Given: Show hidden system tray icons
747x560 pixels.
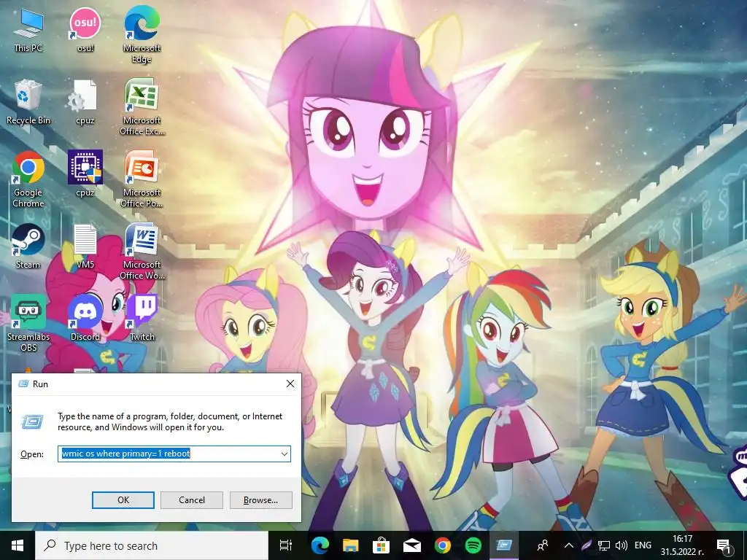Looking at the screenshot, I should tap(569, 545).
